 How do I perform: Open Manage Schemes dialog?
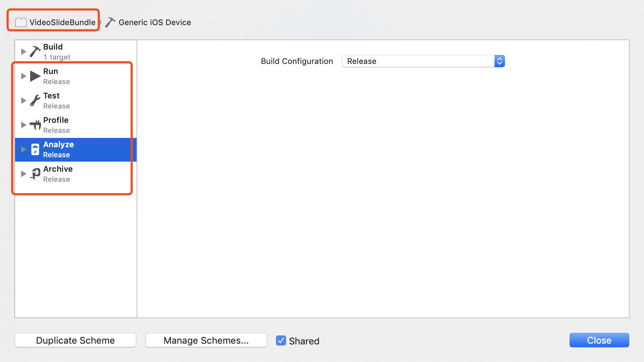[206, 340]
